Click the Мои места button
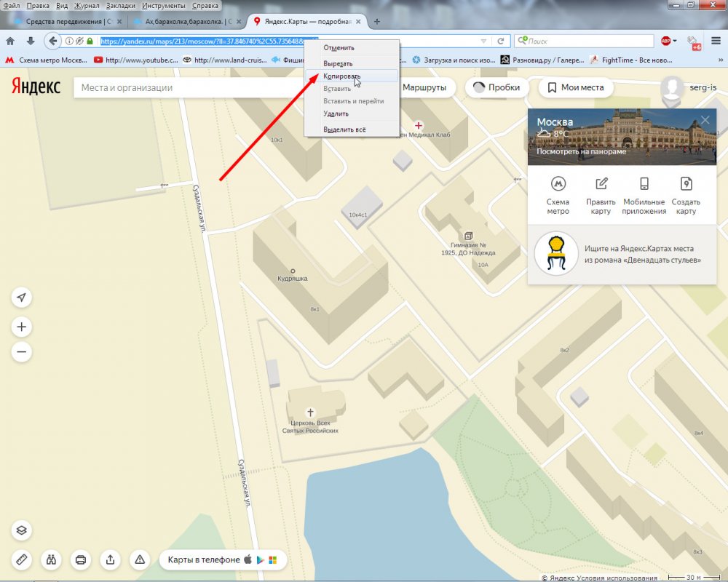Viewport: 728px width, 582px height. click(575, 87)
